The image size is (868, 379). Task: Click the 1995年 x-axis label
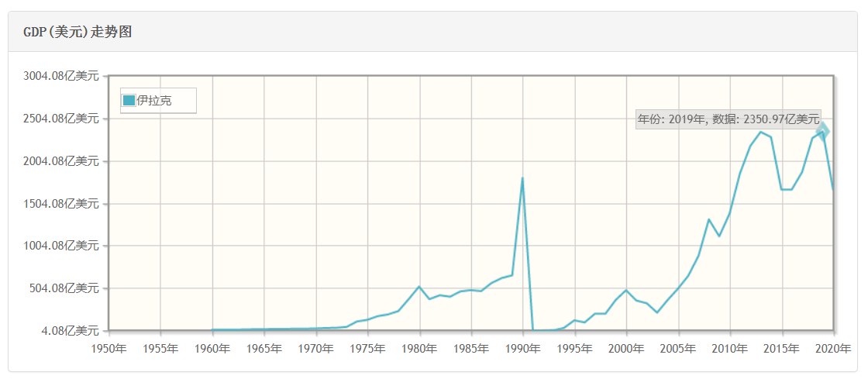click(575, 349)
